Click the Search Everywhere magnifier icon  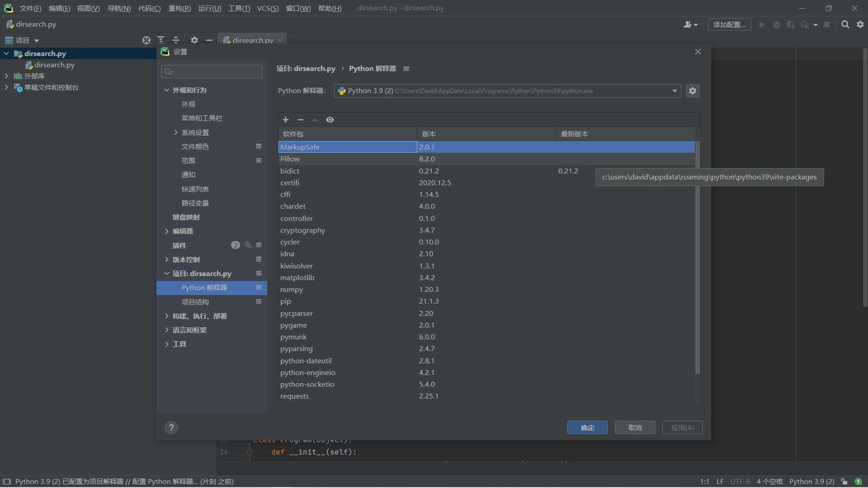(845, 24)
